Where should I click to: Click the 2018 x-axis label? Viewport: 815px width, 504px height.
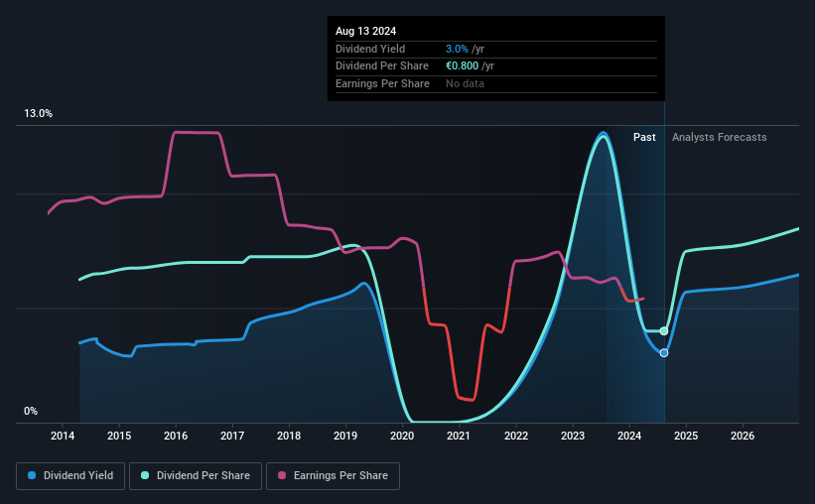coord(289,436)
